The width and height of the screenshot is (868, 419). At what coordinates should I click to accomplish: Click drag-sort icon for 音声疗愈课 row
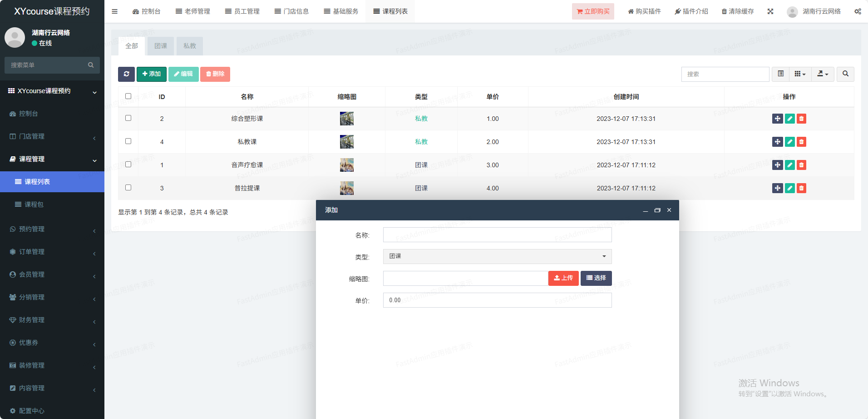click(x=777, y=165)
